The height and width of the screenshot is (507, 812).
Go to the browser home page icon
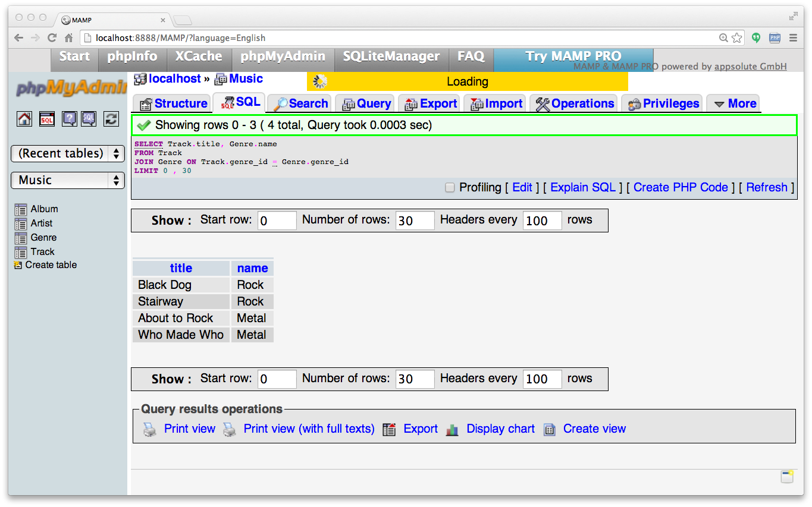pos(69,38)
